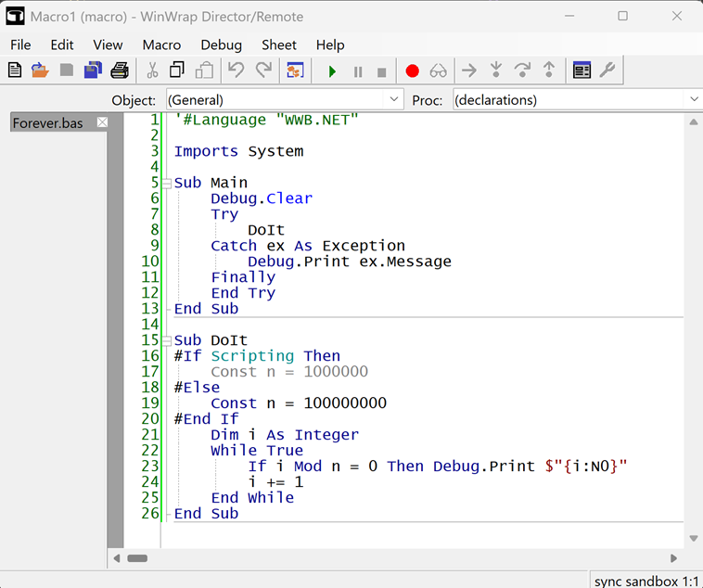Click the Step Out curved arrow icon
Image resolution: width=703 pixels, height=588 pixels.
[x=522, y=70]
